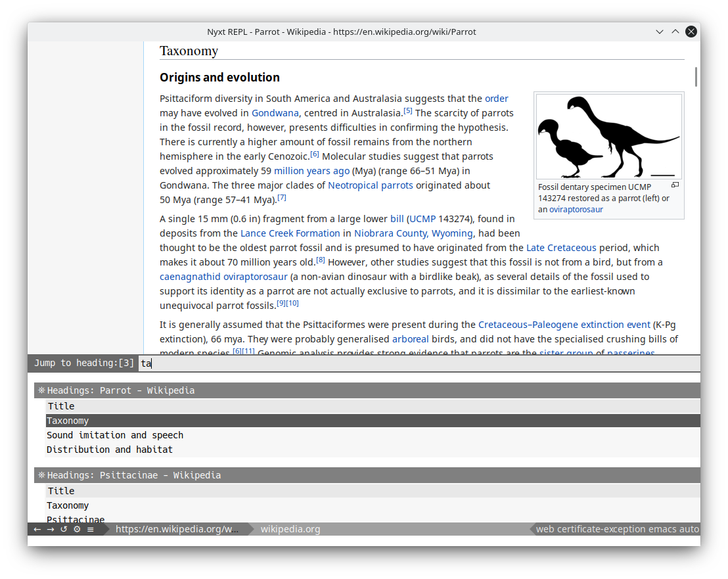Open the arboreal link

pyautogui.click(x=410, y=339)
